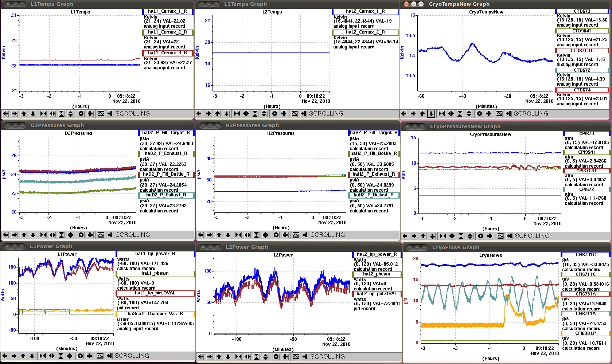Select CTD674 legend entry in CryoTempsNew
The image size is (612, 364).
tap(582, 90)
